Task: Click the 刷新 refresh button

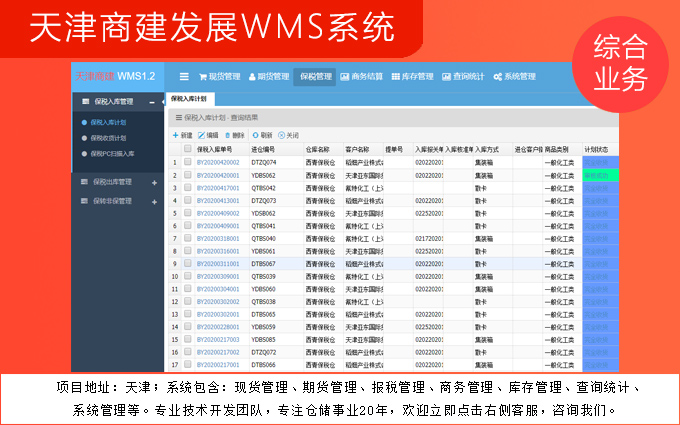Action: click(262, 135)
